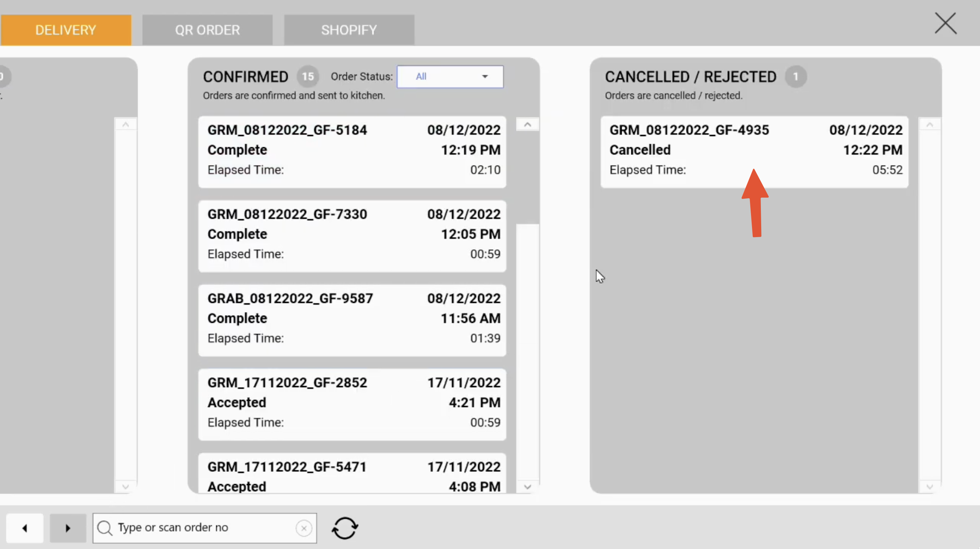The image size is (980, 549).
Task: Click the Cancelled count badge 1
Action: click(796, 77)
